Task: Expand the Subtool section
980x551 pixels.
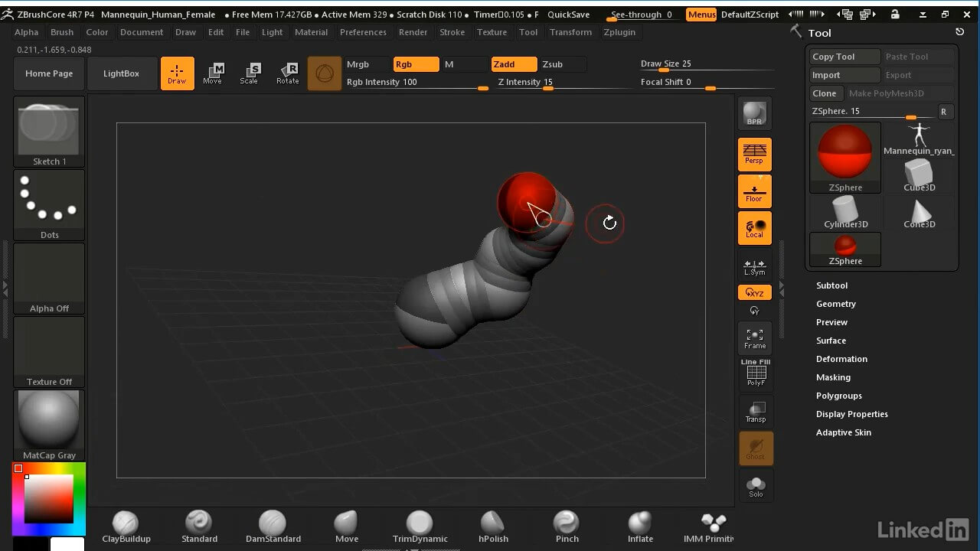Action: 831,285
